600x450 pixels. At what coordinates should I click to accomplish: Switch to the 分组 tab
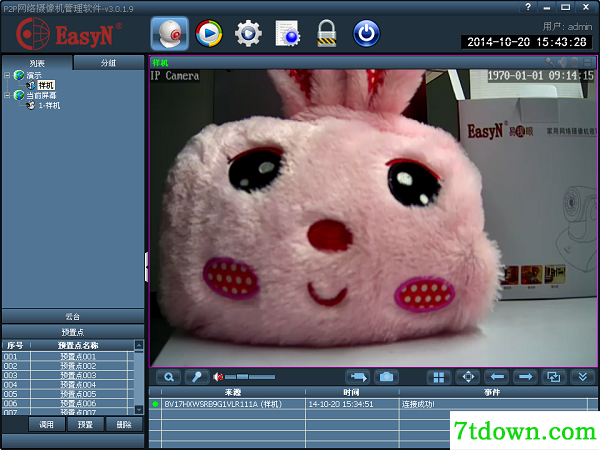pyautogui.click(x=109, y=63)
